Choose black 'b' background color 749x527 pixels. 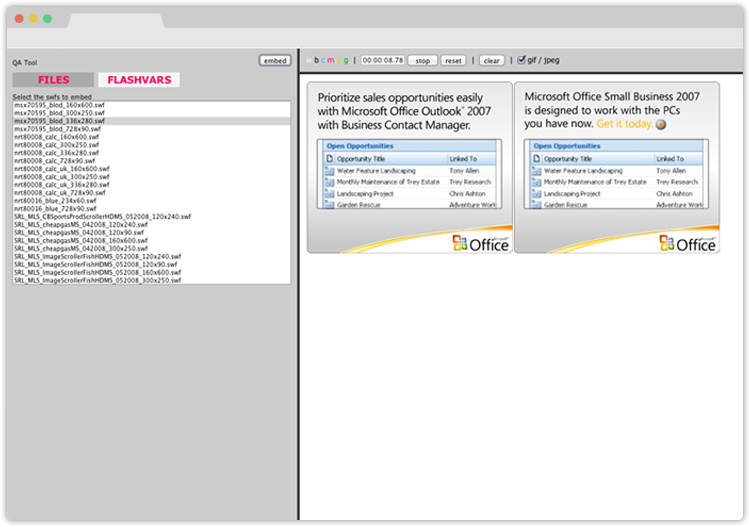(317, 61)
